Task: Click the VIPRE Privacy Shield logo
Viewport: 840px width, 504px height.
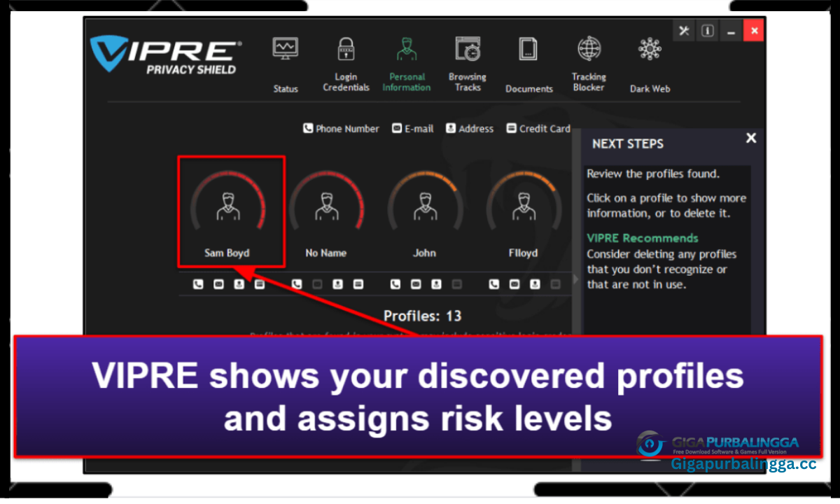Action: coord(165,56)
